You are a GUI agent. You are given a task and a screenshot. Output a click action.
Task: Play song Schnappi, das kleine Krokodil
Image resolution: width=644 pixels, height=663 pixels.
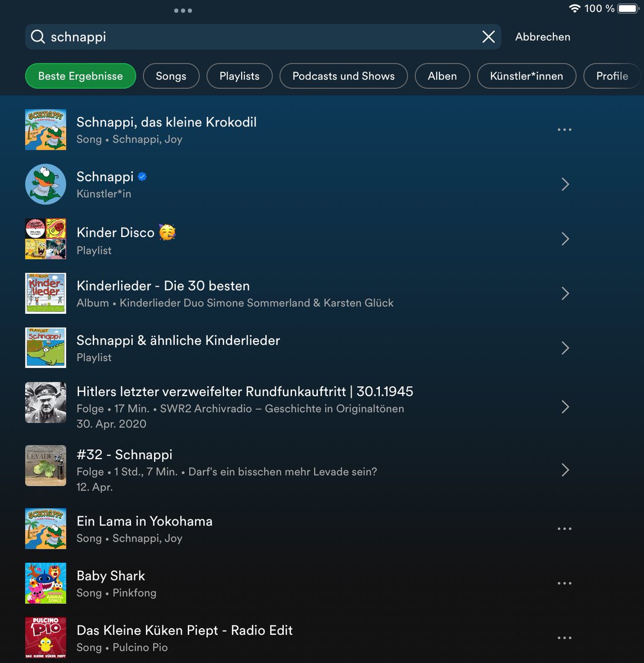tap(166, 122)
